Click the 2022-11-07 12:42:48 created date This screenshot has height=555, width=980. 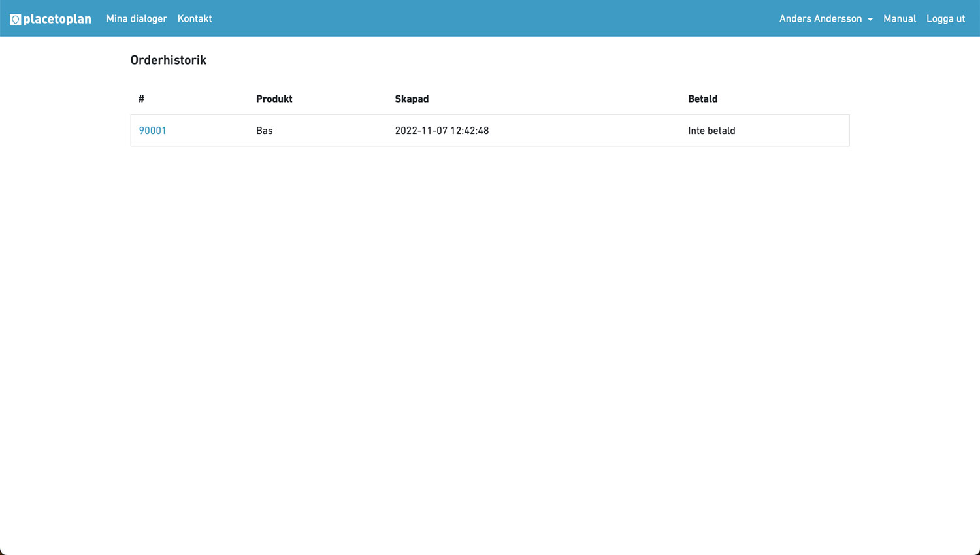pos(442,131)
